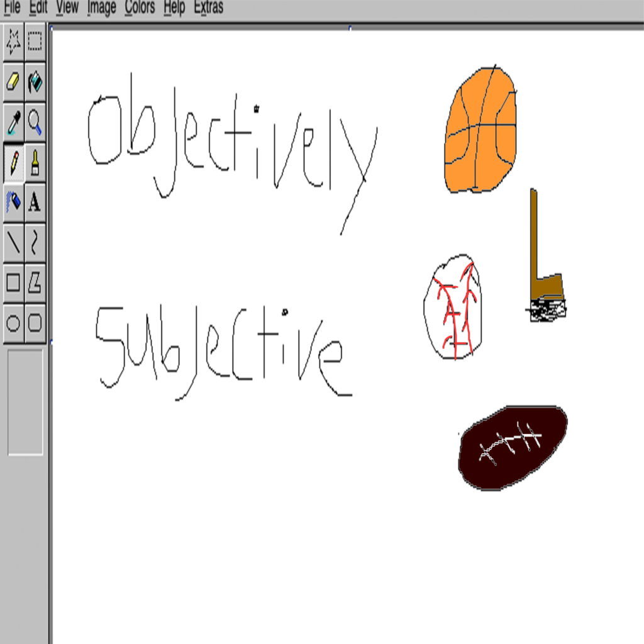
Task: Activate the Pick Color eyedropper
Action: pos(14,123)
